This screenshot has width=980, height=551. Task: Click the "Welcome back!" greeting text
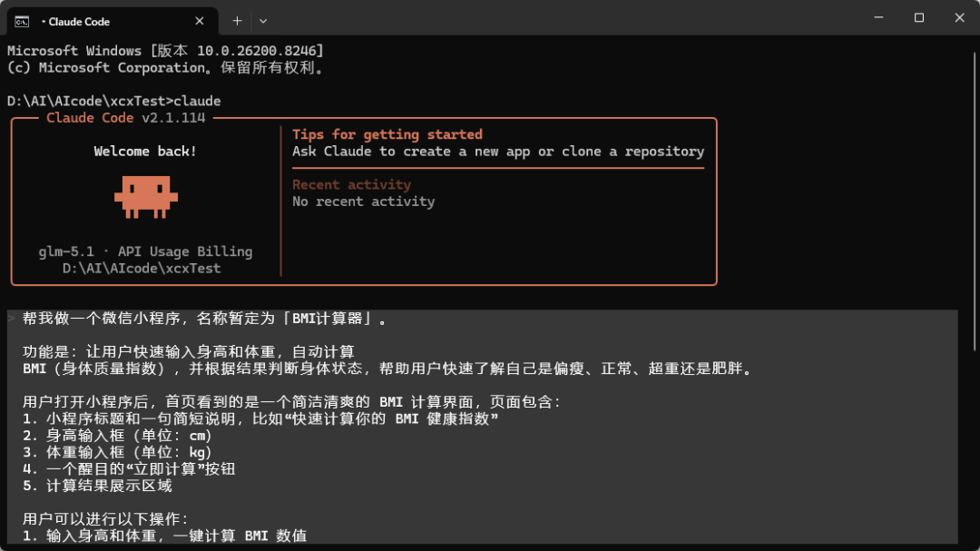pyautogui.click(x=145, y=151)
